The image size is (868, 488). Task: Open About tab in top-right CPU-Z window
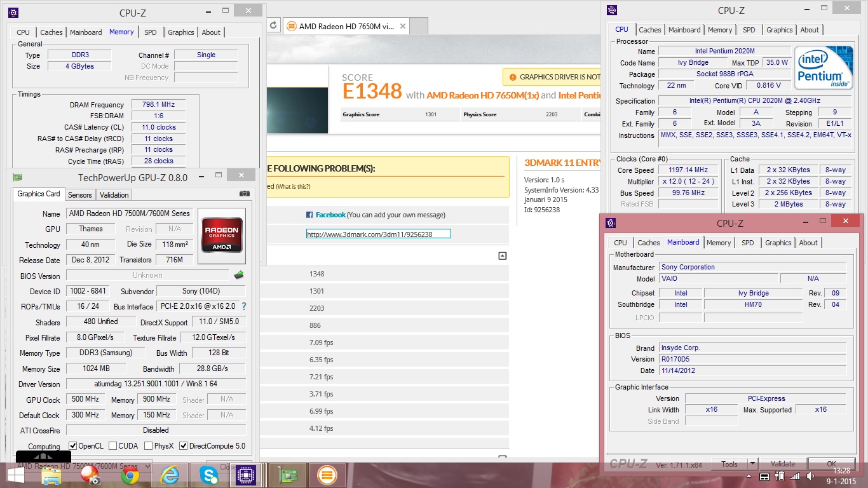pos(810,30)
